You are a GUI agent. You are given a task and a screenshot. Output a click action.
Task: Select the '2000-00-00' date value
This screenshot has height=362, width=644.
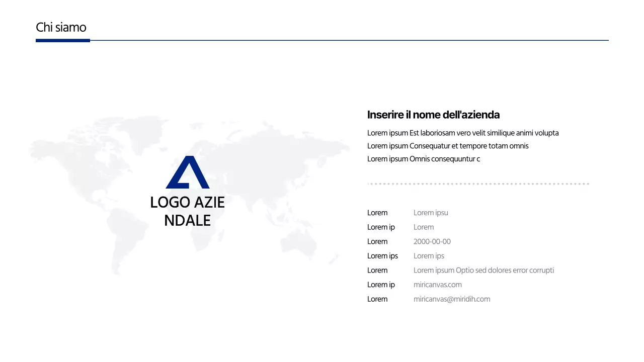[x=432, y=242]
